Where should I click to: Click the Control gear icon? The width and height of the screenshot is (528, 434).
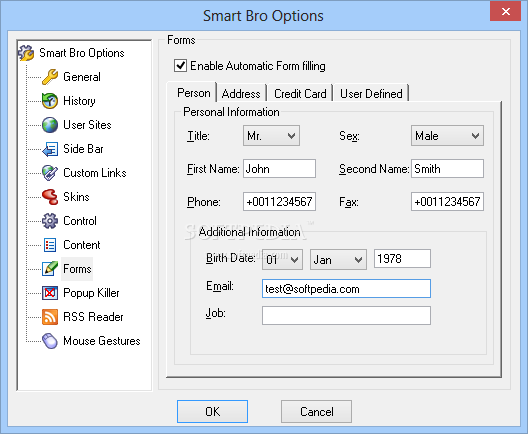coord(50,221)
